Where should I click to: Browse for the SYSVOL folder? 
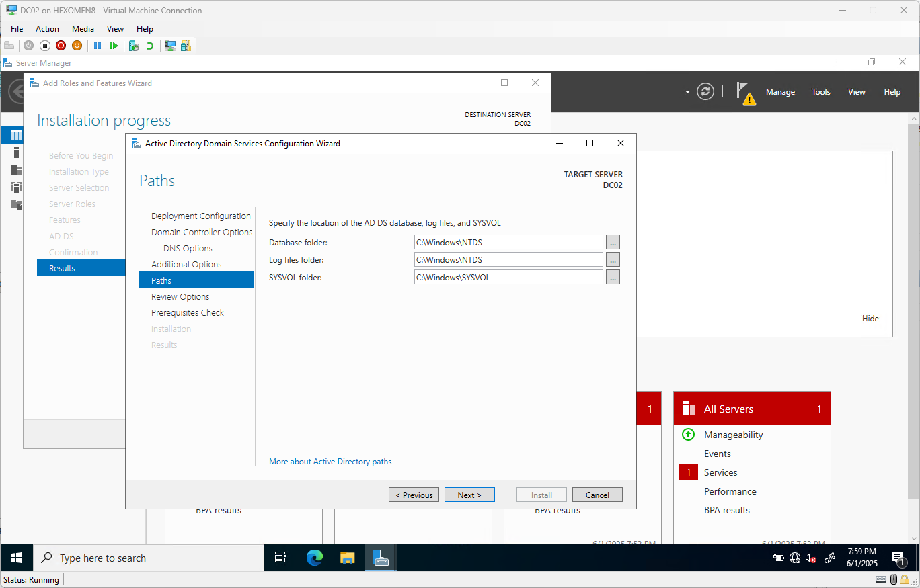pyautogui.click(x=613, y=277)
